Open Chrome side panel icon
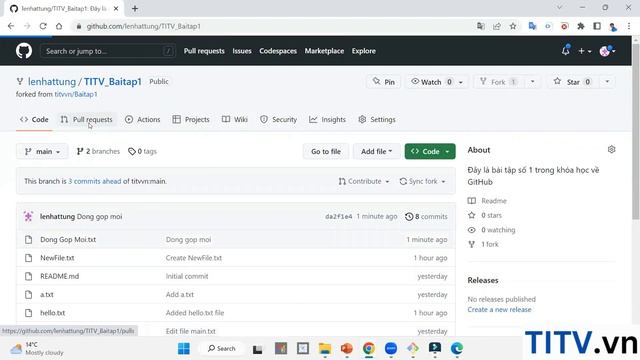Screen dimensions: 640x360 coord(597,26)
